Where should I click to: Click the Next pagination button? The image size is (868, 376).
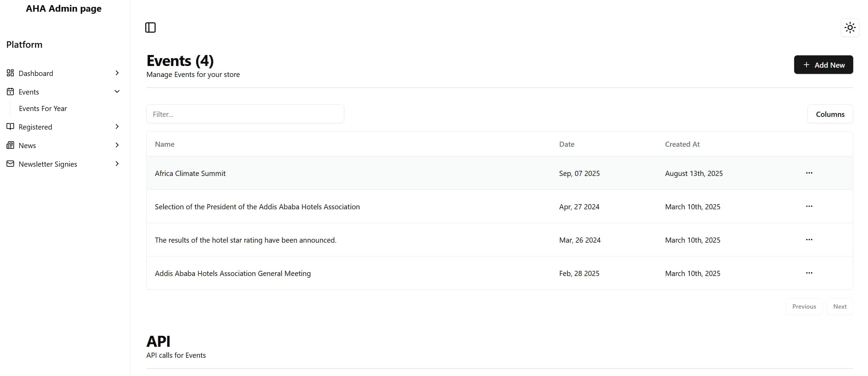click(x=839, y=306)
